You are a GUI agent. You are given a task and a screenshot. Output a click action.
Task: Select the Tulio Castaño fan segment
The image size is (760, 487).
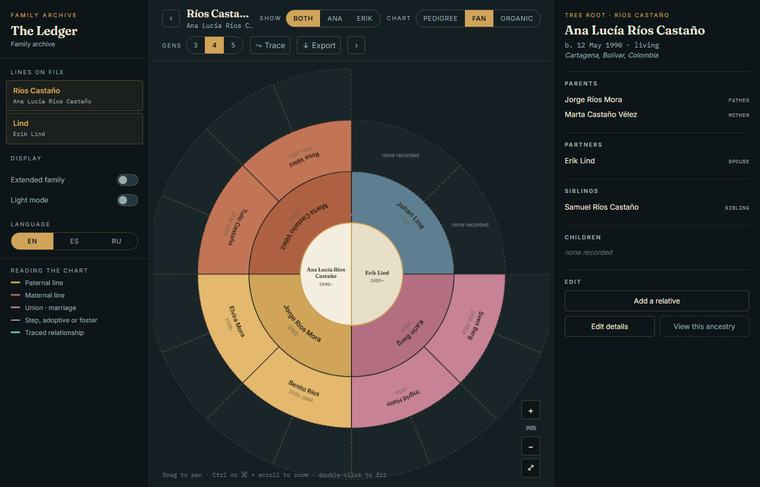pos(232,226)
